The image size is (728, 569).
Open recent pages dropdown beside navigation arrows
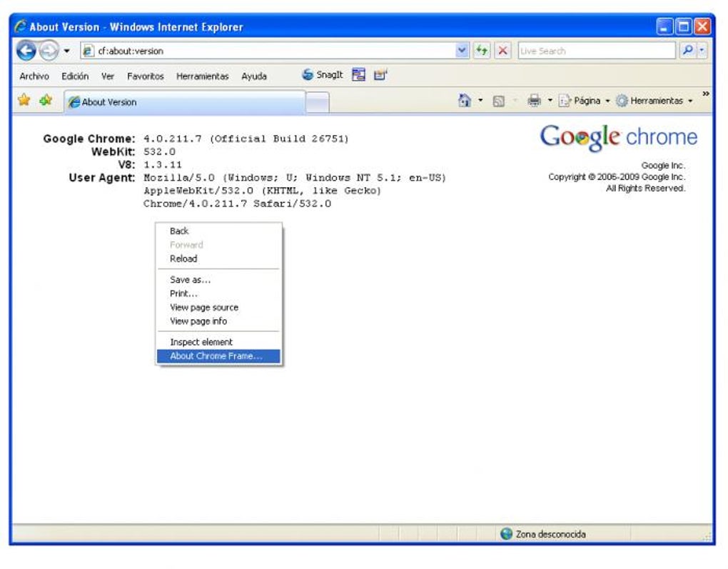click(x=67, y=51)
